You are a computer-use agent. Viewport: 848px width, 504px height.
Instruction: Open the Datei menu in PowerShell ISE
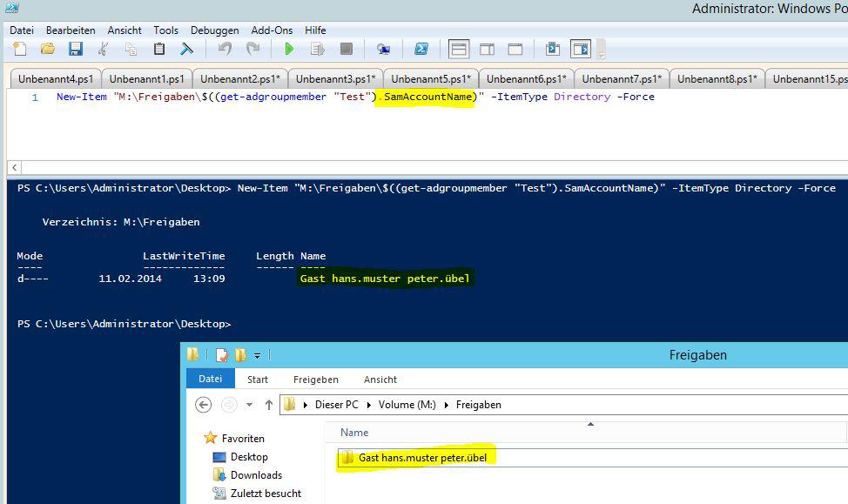click(22, 30)
